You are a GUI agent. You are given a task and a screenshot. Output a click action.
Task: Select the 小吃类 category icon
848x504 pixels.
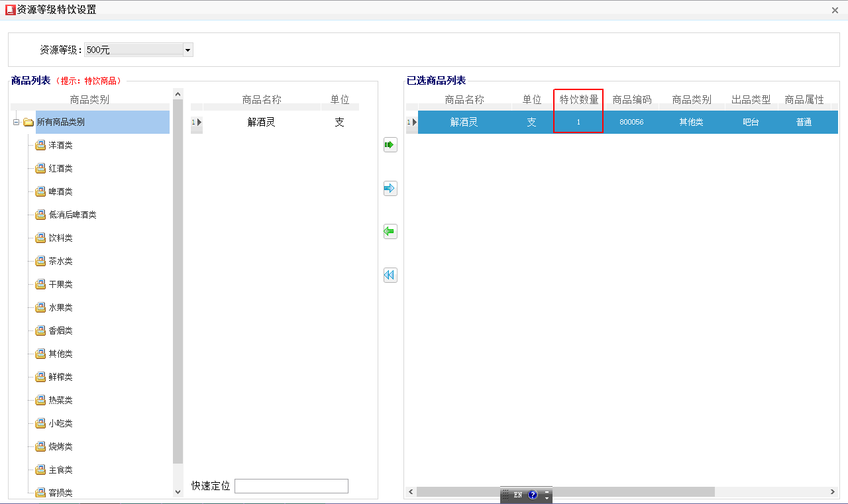pos(40,423)
